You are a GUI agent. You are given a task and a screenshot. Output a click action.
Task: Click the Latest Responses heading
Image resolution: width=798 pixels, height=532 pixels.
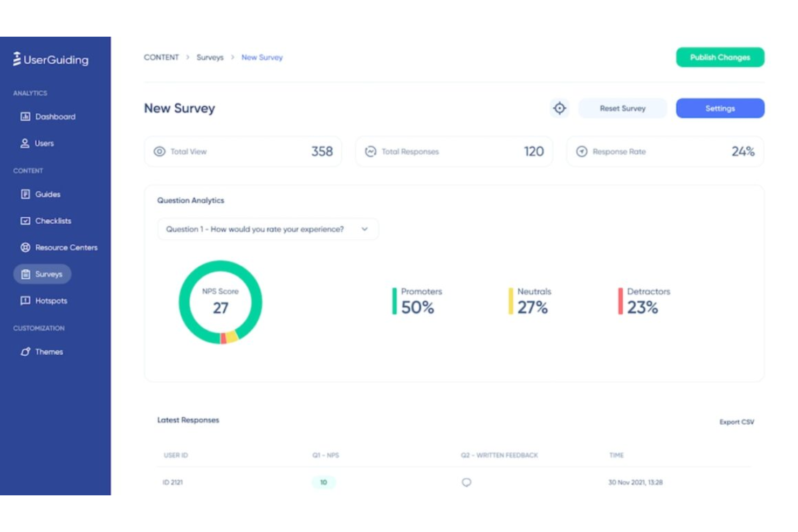(188, 420)
